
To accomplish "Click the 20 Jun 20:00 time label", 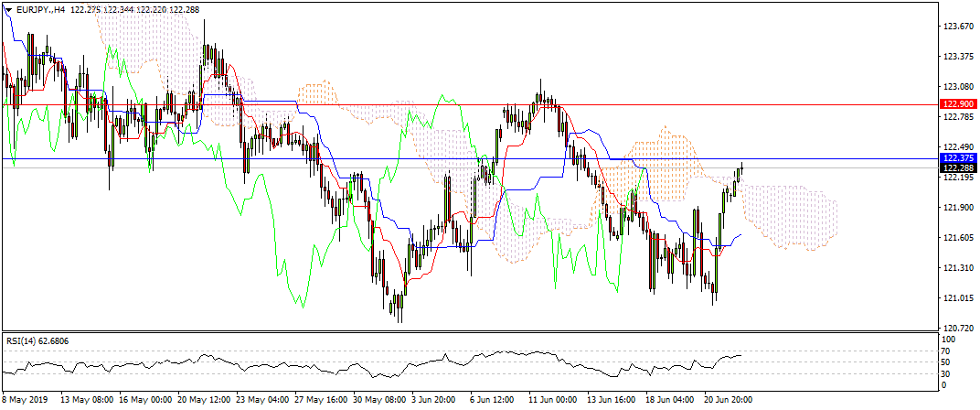I will point(728,400).
